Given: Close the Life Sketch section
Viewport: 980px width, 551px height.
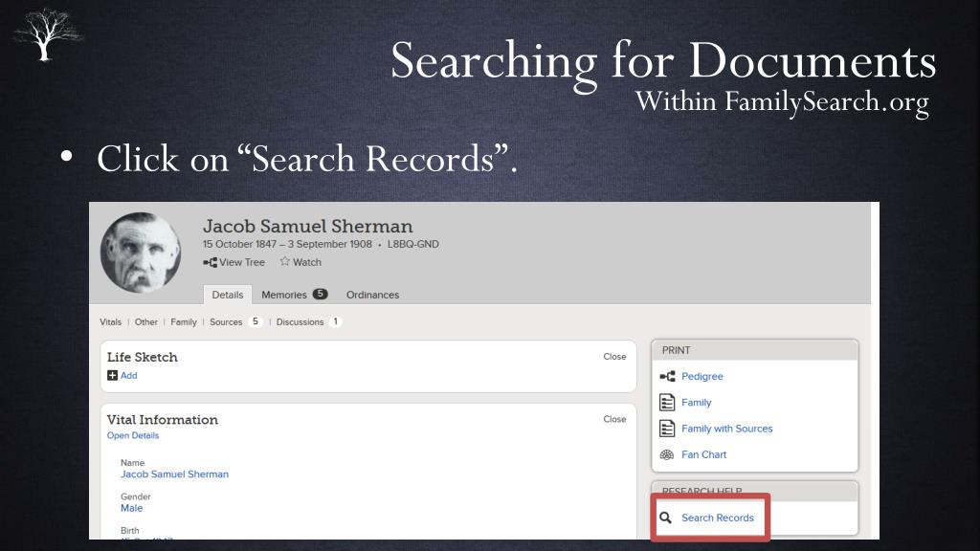Looking at the screenshot, I should pyautogui.click(x=614, y=357).
